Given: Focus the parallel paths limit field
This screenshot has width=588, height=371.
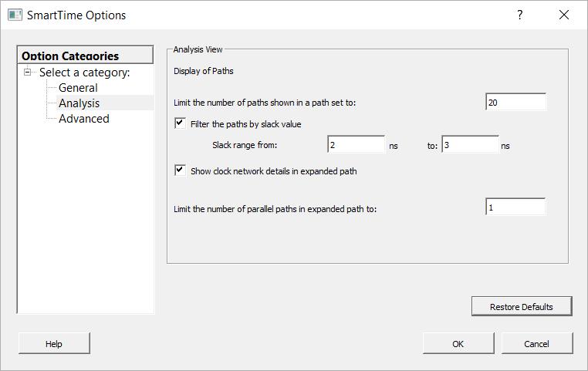Looking at the screenshot, I should coord(515,207).
